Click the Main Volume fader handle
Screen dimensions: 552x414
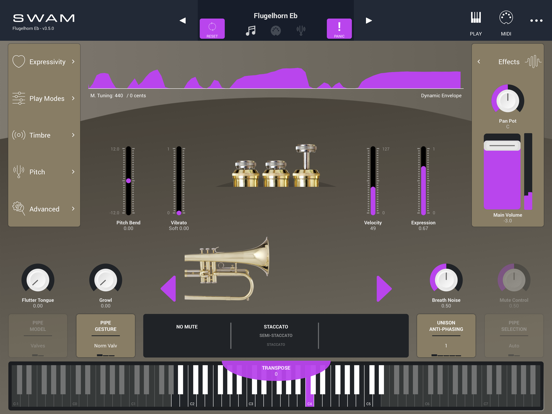pos(502,145)
